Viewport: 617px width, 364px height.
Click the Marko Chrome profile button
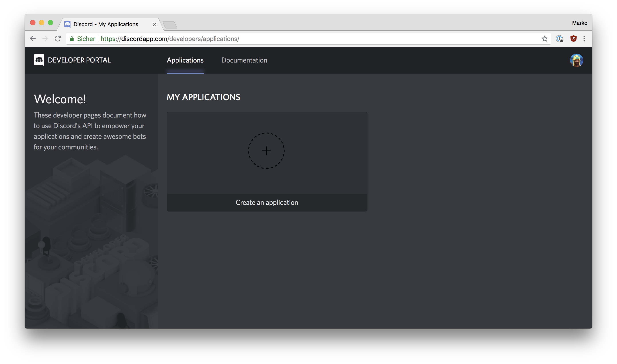tap(580, 23)
